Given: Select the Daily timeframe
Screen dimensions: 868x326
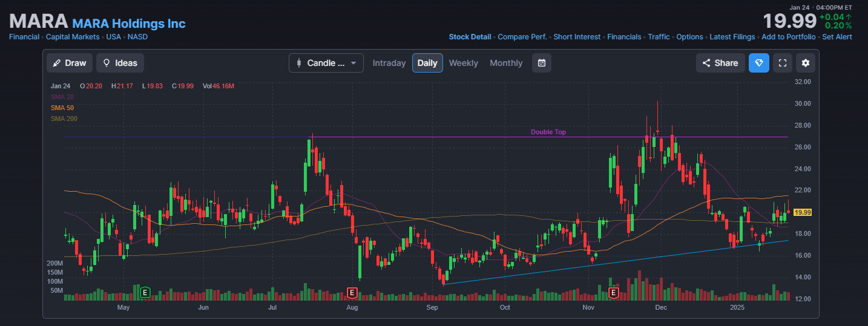Looking at the screenshot, I should point(427,63).
